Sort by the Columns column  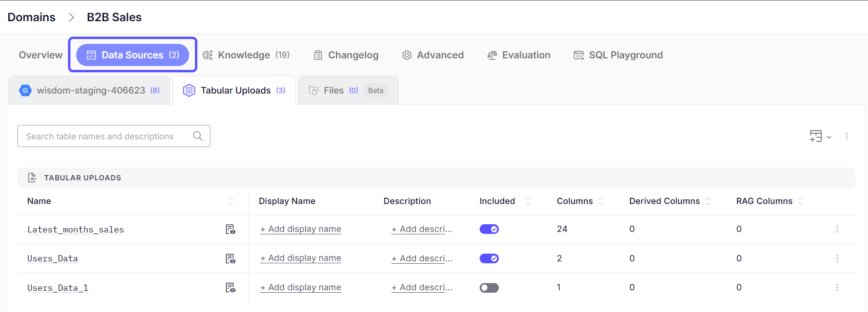click(601, 201)
